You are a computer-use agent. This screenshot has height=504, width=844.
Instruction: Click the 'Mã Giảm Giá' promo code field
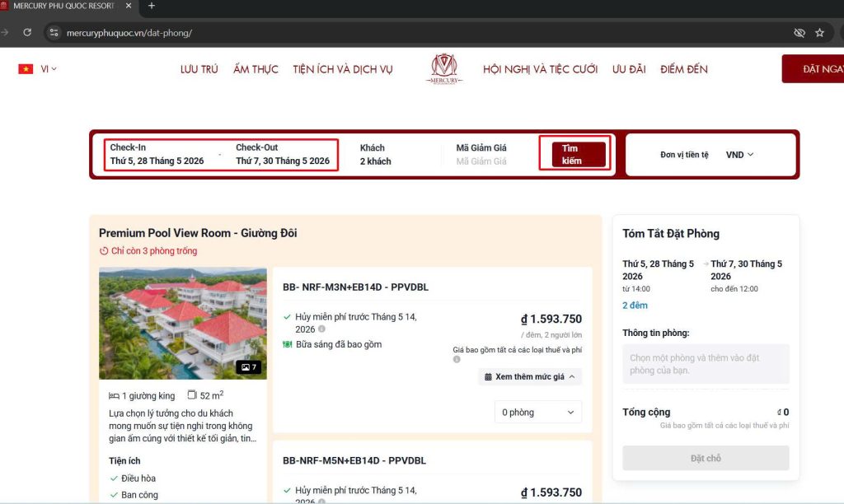pos(481,161)
